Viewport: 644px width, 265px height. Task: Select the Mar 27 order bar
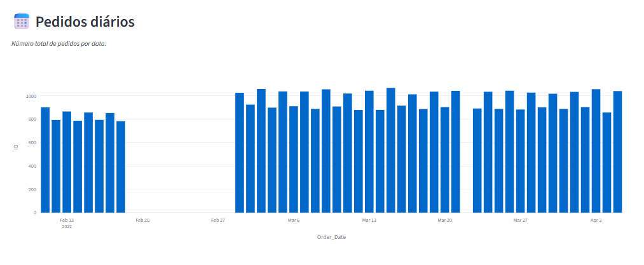point(521,161)
